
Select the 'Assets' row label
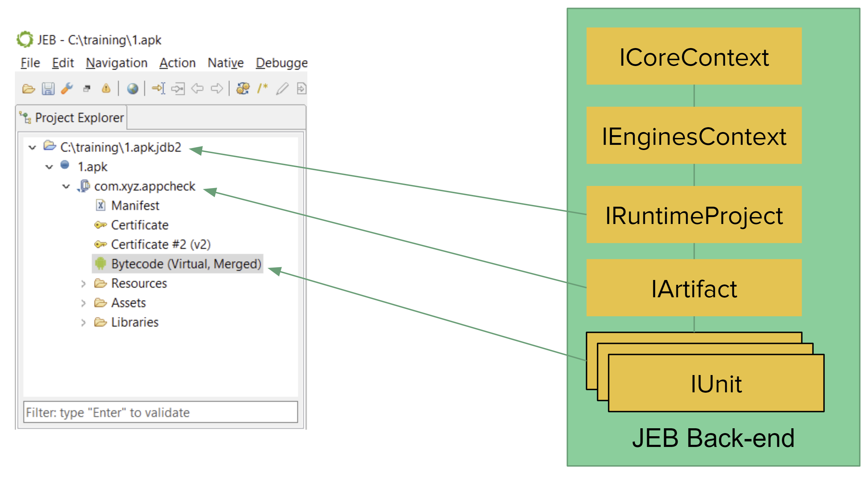[129, 303]
